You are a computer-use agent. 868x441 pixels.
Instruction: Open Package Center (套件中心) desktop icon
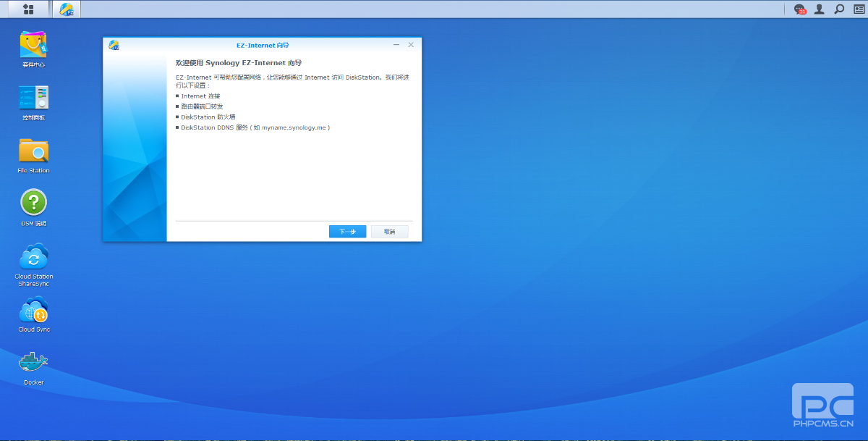[x=33, y=49]
